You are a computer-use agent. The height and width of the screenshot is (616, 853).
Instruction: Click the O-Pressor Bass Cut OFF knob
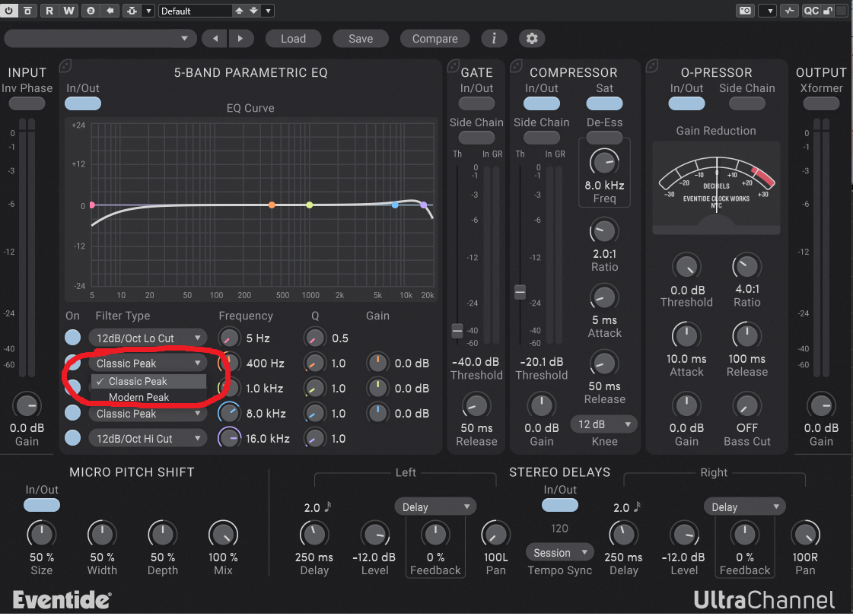[746, 405]
